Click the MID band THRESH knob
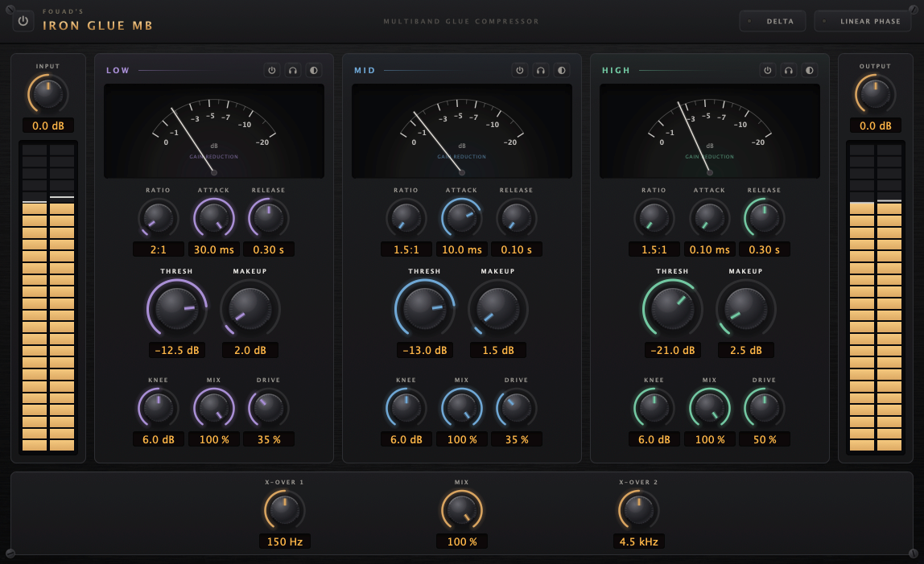The height and width of the screenshot is (564, 924). [x=424, y=308]
